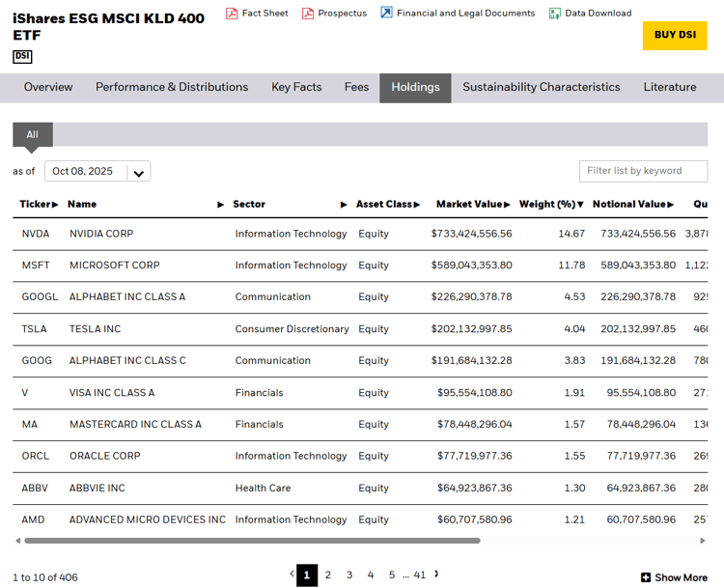Click Oracle weight value 1.55
724x588 pixels.
[575, 456]
